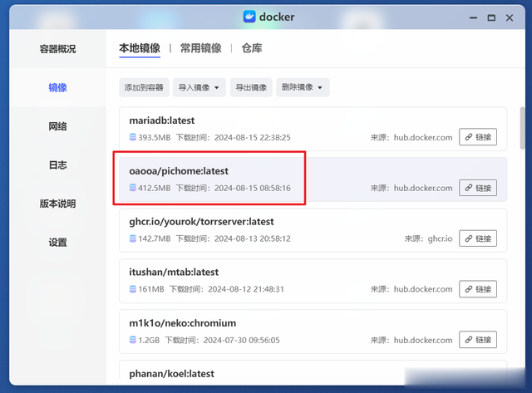Click storage icon next to 142.7MB
Image resolution: width=532 pixels, height=393 pixels.
[x=133, y=238]
